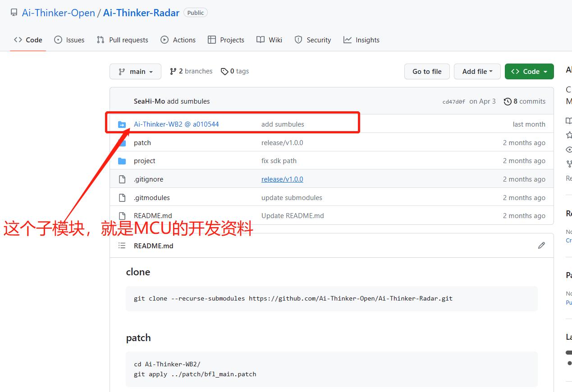Switch to the Projects tab

(226, 40)
